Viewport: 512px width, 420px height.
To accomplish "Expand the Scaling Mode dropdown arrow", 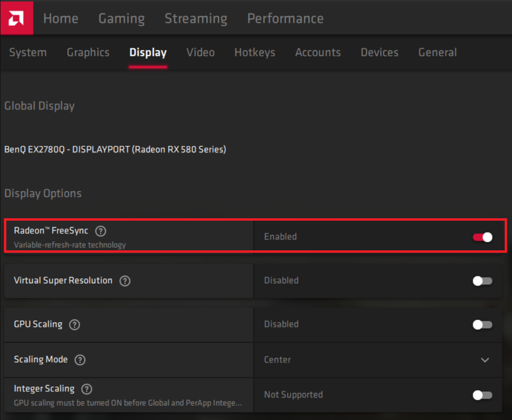I will (485, 360).
